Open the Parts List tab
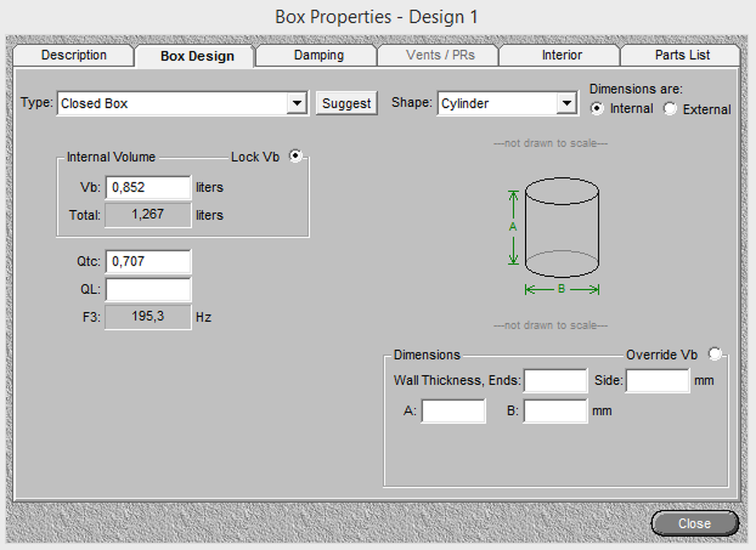 pyautogui.click(x=682, y=55)
